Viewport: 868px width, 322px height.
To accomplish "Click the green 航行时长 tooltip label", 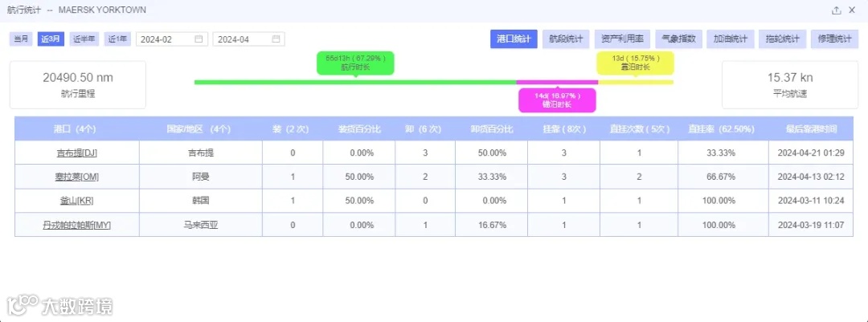I will tap(355, 63).
